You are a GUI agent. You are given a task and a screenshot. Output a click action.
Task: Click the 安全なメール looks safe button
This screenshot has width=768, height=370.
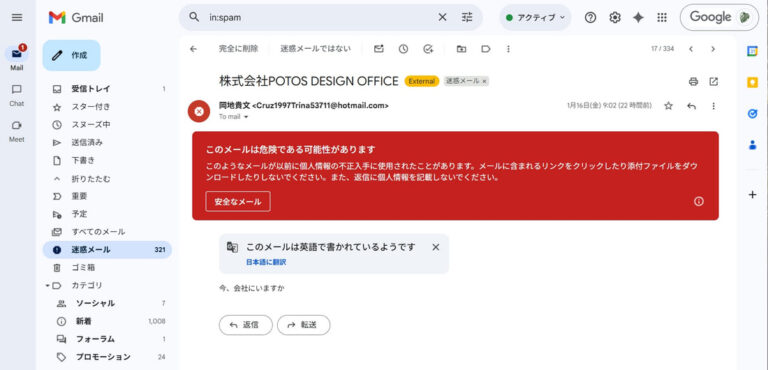pyautogui.click(x=238, y=201)
